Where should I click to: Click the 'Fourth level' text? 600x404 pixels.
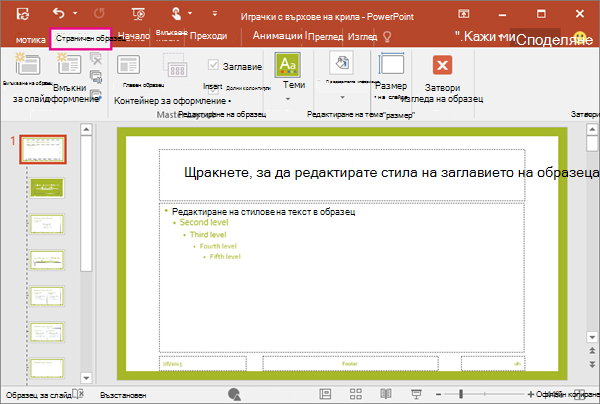218,246
